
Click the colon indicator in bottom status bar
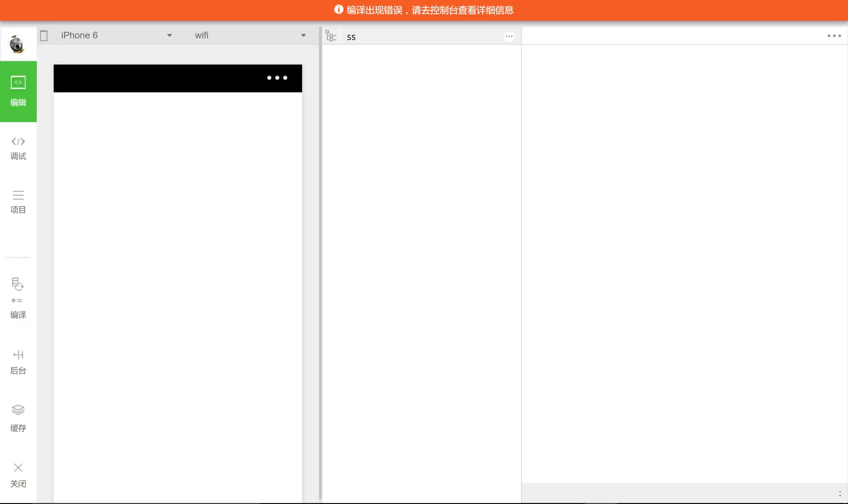[x=839, y=493]
